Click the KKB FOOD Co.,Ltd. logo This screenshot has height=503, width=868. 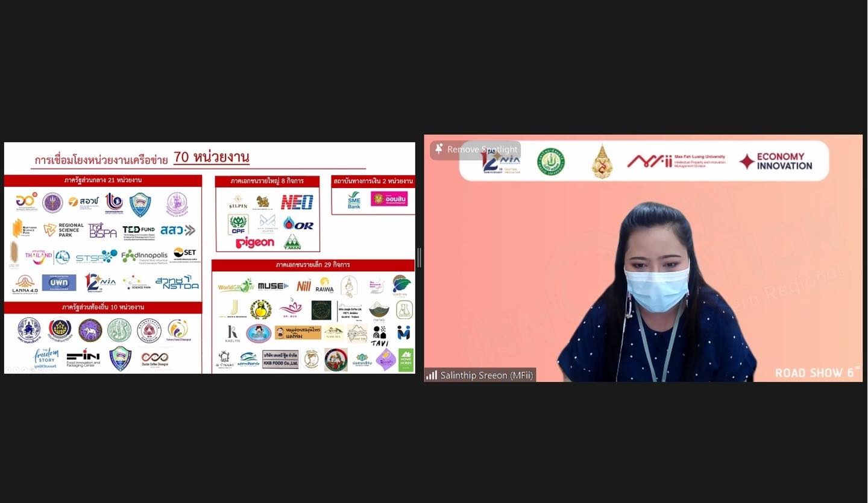280,359
